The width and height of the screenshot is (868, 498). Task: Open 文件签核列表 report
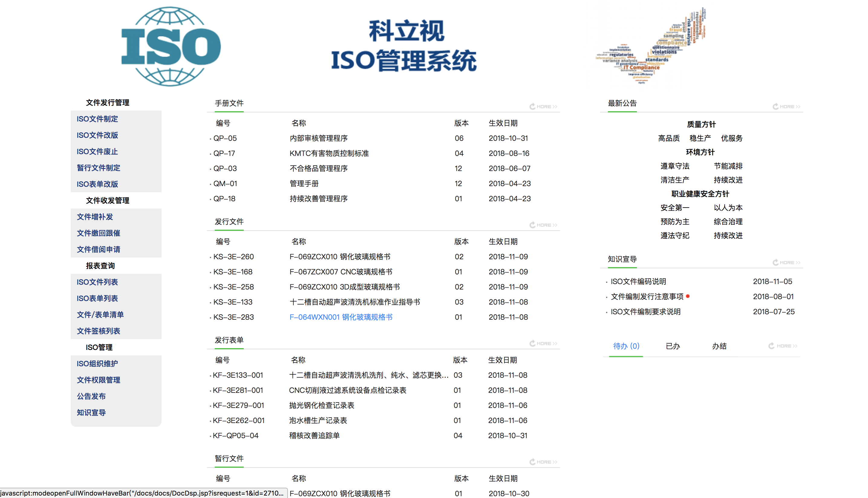[99, 331]
